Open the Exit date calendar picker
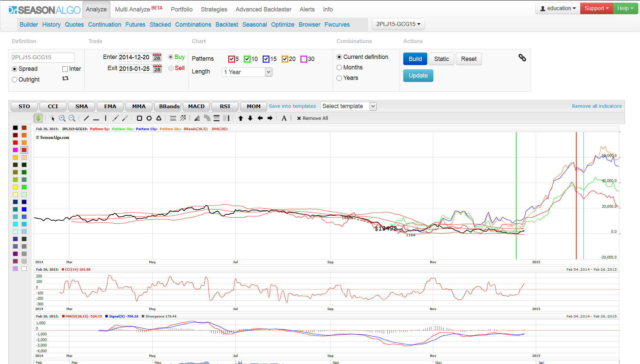Screen dimensions: 640x364 coord(157,69)
